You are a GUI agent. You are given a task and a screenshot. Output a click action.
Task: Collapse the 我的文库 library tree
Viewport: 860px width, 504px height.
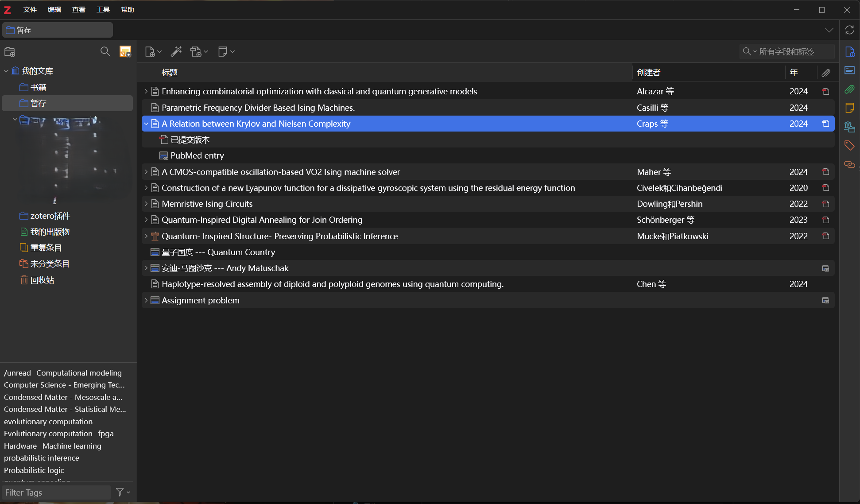[6, 71]
